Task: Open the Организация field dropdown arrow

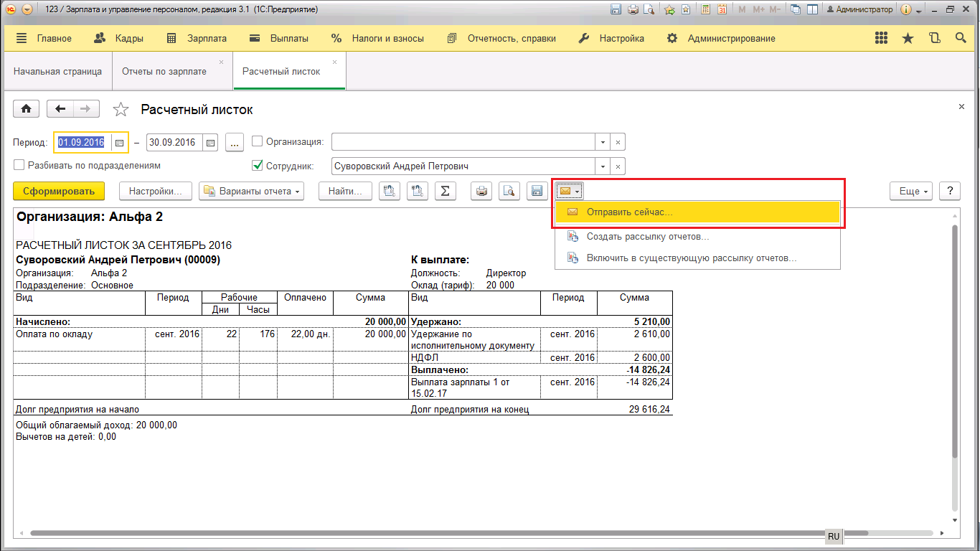Action: pyautogui.click(x=603, y=142)
